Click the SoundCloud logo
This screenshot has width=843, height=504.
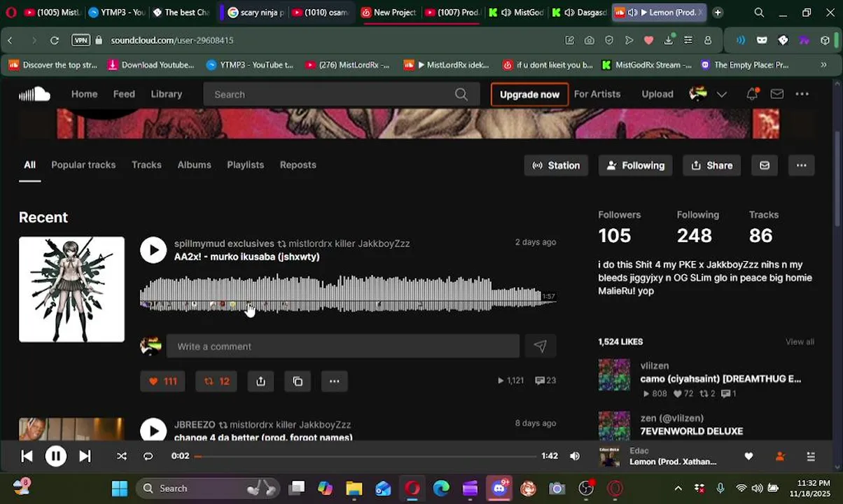coord(34,94)
